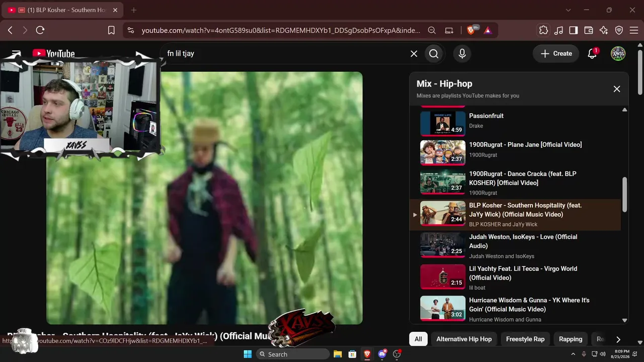Open the media playlist music note icon

(x=558, y=30)
